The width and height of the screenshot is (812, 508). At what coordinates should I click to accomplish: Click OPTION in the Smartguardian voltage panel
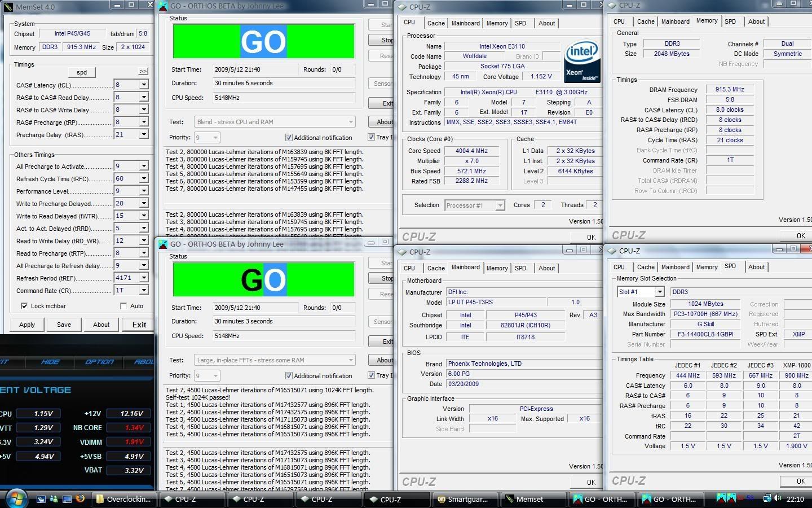(99, 362)
